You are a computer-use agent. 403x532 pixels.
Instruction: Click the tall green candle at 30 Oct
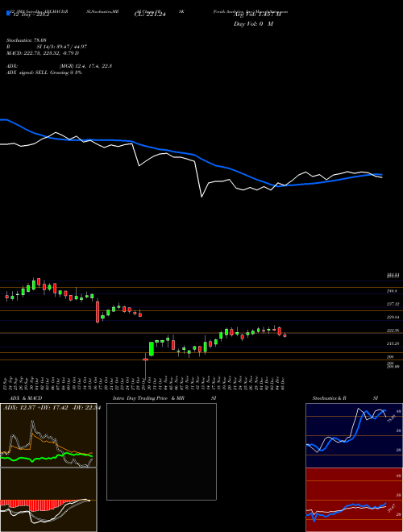(152, 349)
